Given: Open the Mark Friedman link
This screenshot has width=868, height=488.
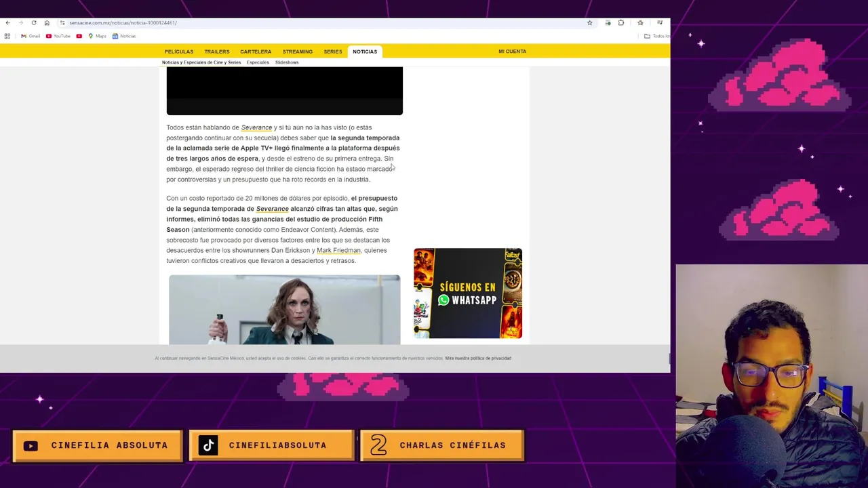Looking at the screenshot, I should point(338,250).
